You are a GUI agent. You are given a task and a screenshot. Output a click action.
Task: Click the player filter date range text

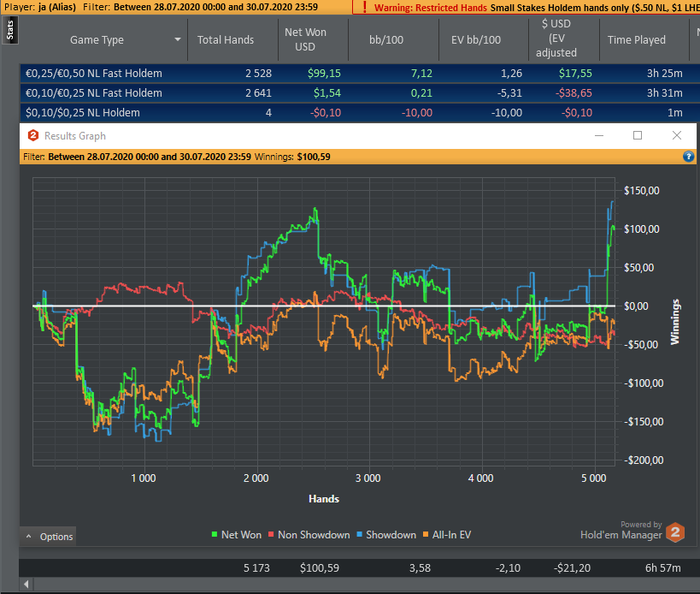coord(216,7)
